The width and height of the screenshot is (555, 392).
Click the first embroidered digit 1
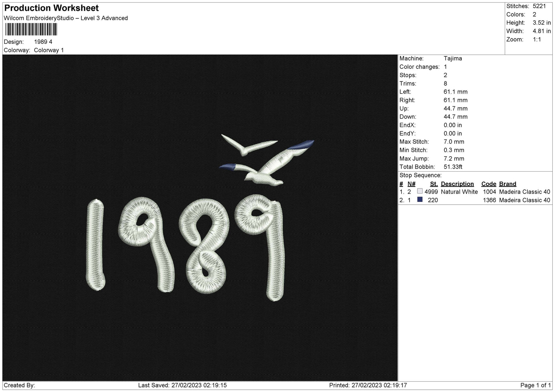[x=95, y=245]
